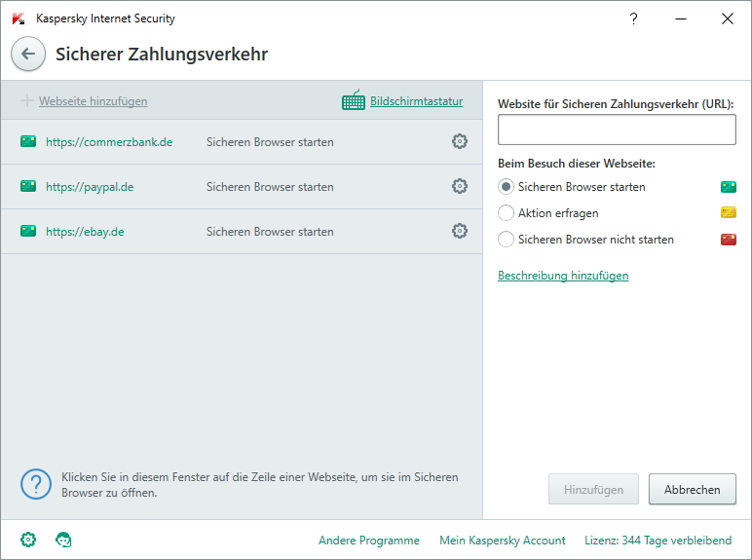Click the Abbrechen button

coord(693,490)
